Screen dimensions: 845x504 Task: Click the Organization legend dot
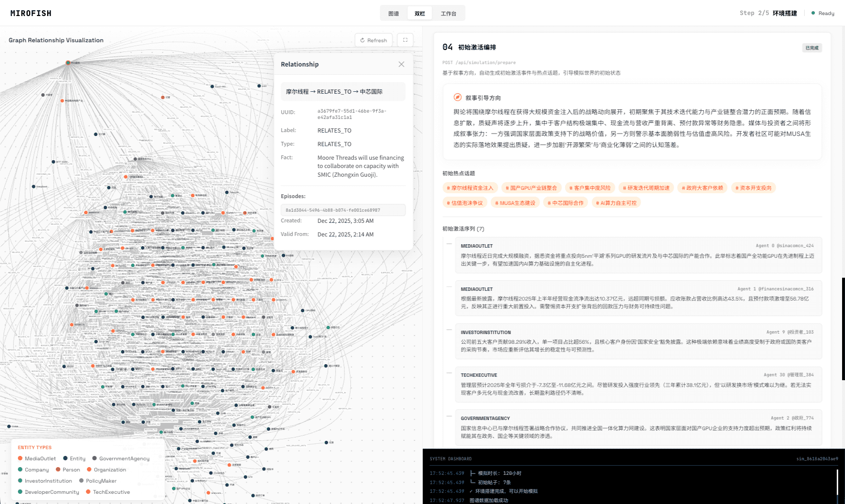point(88,470)
